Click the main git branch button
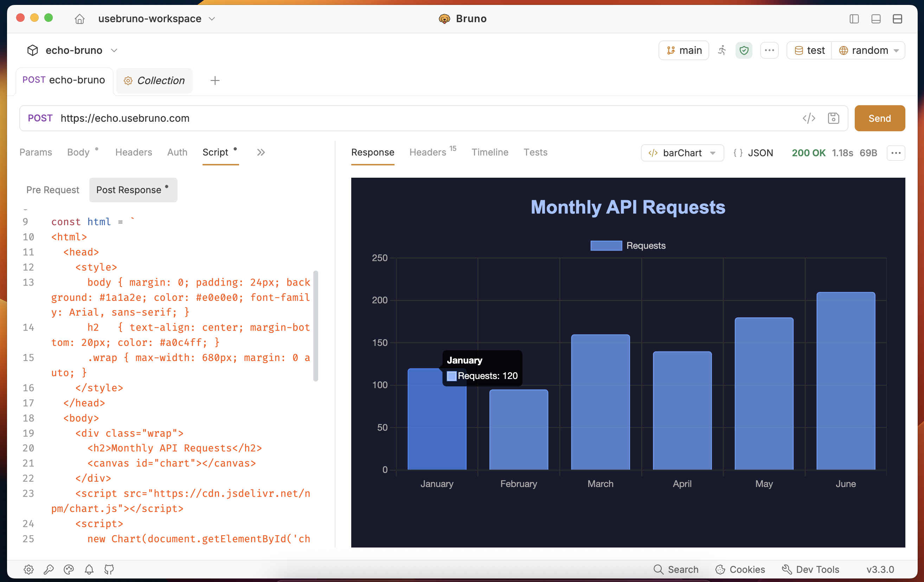The image size is (924, 582). 684,50
